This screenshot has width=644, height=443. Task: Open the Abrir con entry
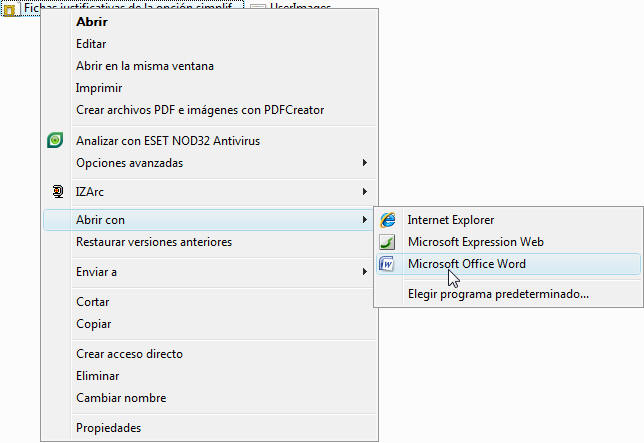[x=208, y=220]
